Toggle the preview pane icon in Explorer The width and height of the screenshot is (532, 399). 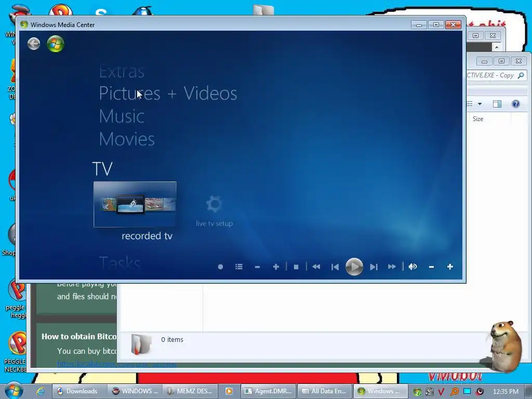point(497,104)
